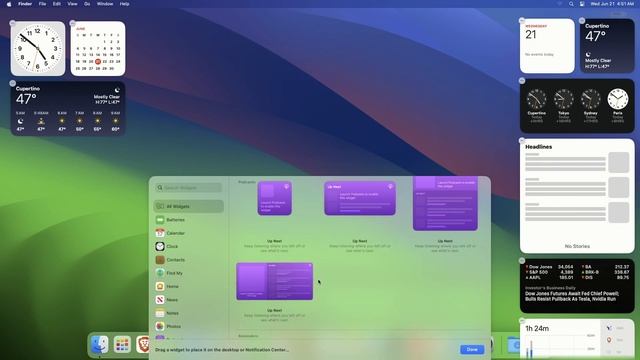Click "No Stories" in the Headlines widget

pyautogui.click(x=577, y=246)
